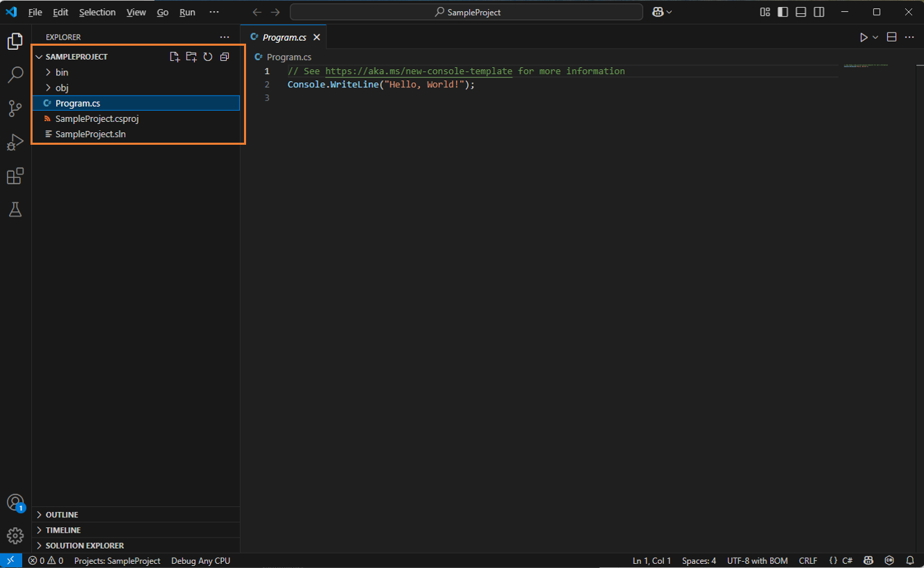Toggle the secondary side bar layout button

click(x=819, y=12)
